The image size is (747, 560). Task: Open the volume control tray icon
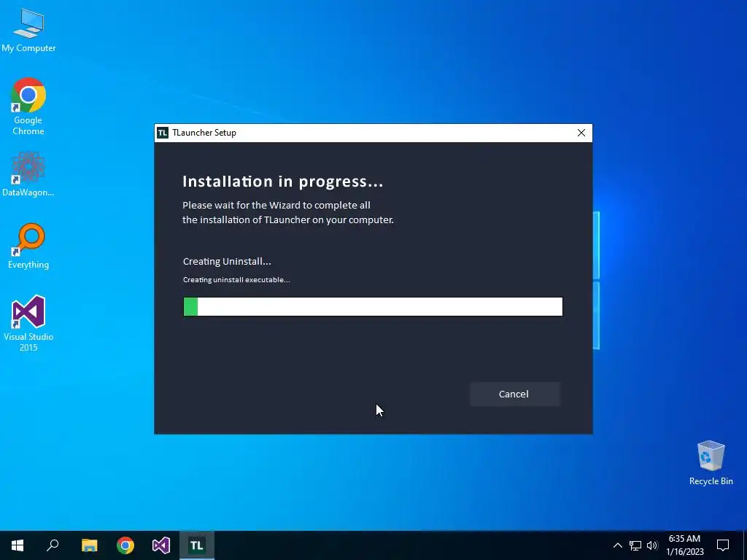click(652, 545)
